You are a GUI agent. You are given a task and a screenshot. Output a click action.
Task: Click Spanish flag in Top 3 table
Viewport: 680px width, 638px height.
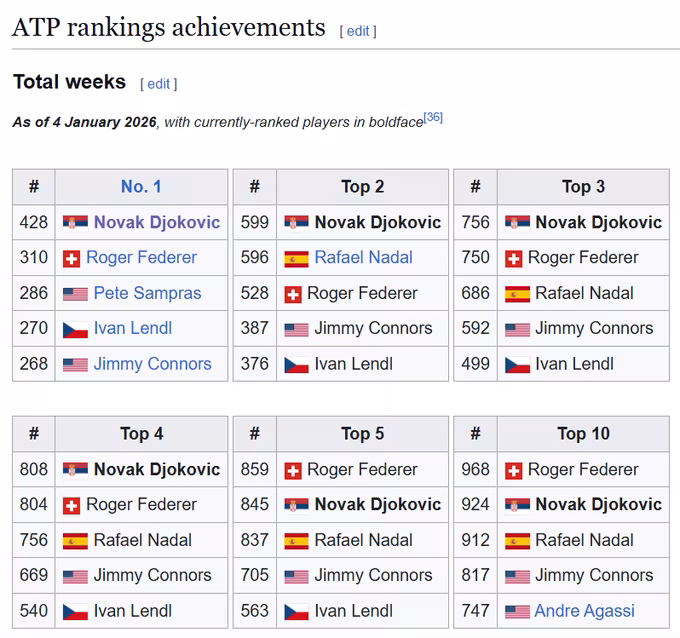tap(517, 294)
